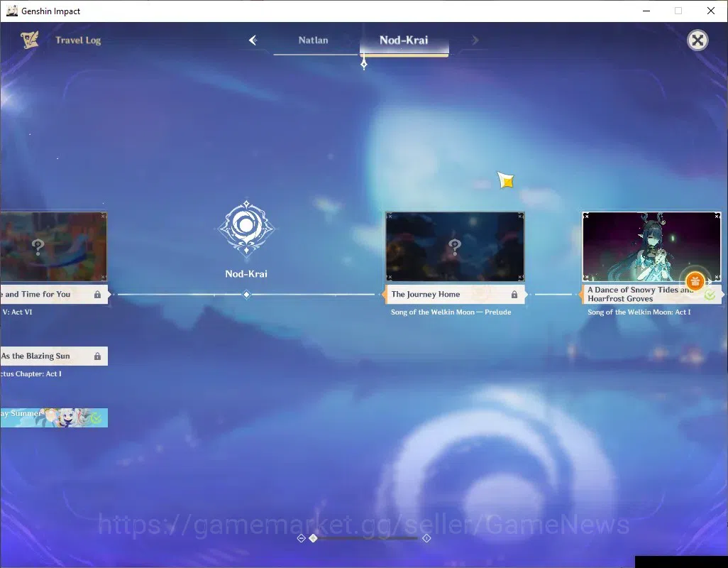Image resolution: width=728 pixels, height=568 pixels.
Task: Click 'Song of the Welkin Moon: Act I' text
Action: [639, 312]
